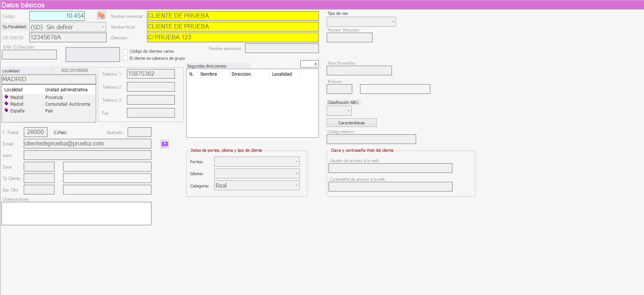This screenshot has width=644, height=295.
Task: Click into the Observaciones text area
Action: 76,213
